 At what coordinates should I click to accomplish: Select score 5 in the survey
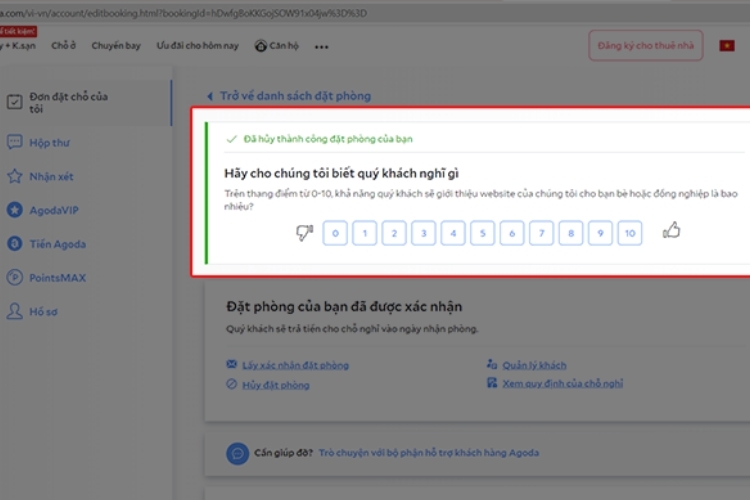click(482, 233)
